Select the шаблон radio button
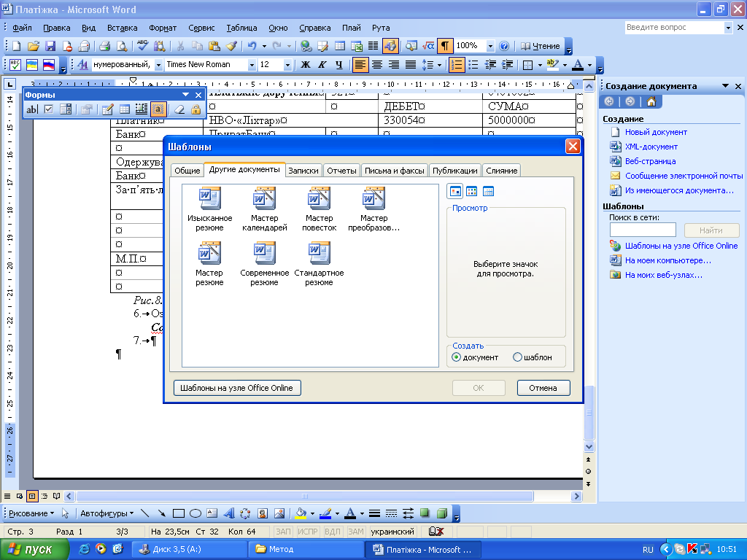This screenshot has width=747, height=560. 517,357
